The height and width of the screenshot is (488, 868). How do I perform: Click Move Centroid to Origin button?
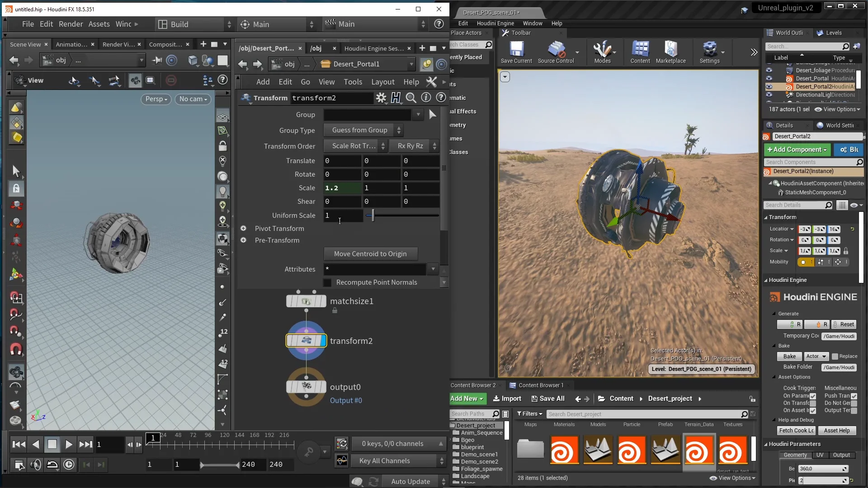[x=370, y=254]
